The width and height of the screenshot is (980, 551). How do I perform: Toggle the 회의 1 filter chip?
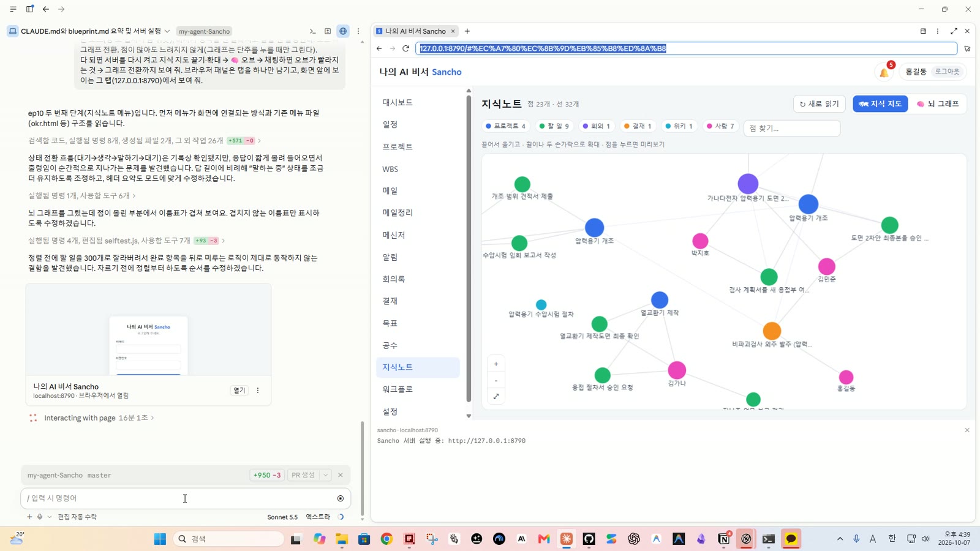pos(596,126)
